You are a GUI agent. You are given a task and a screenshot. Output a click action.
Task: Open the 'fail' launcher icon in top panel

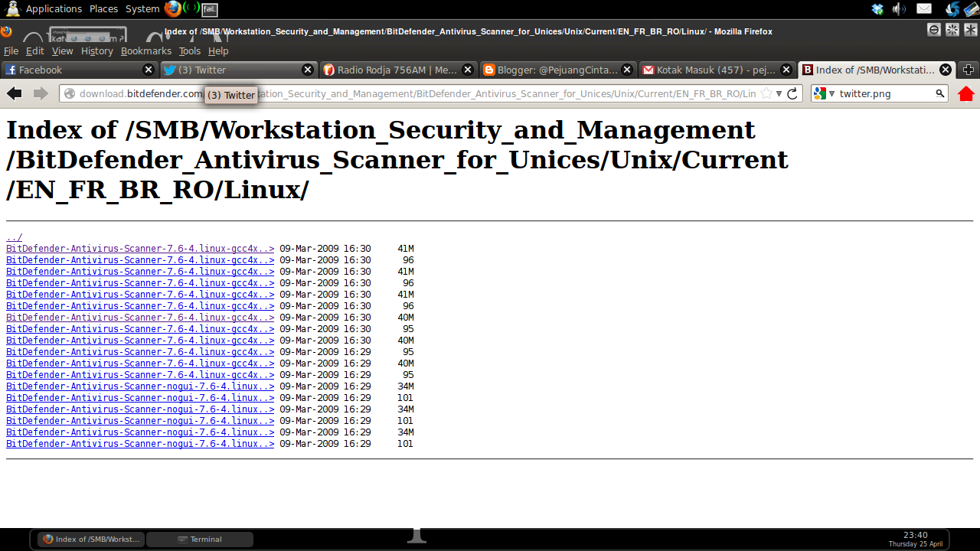(x=210, y=9)
